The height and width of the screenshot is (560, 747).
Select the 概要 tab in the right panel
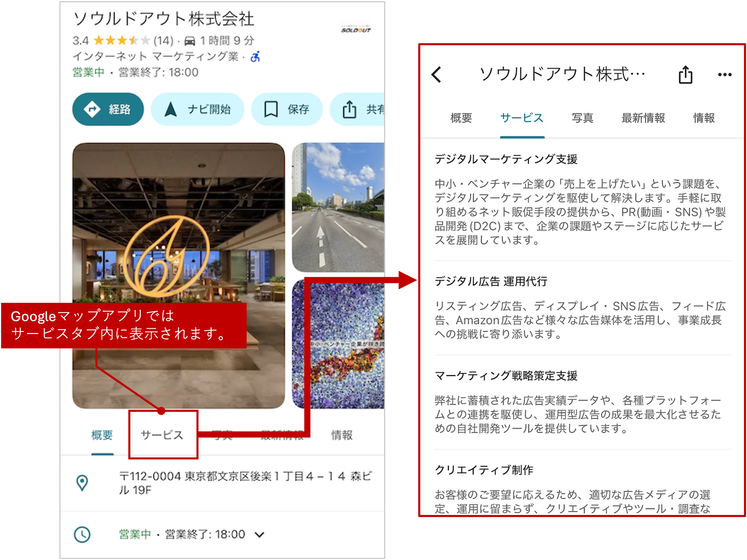click(461, 118)
